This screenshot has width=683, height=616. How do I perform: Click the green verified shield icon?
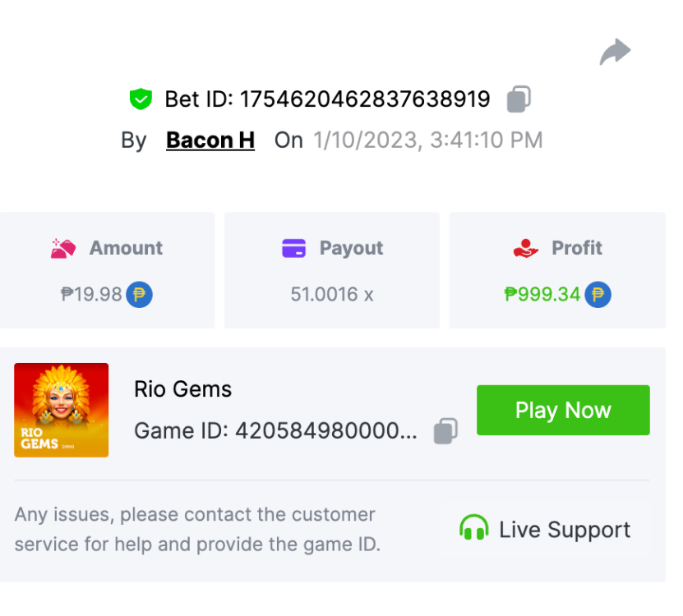[141, 100]
